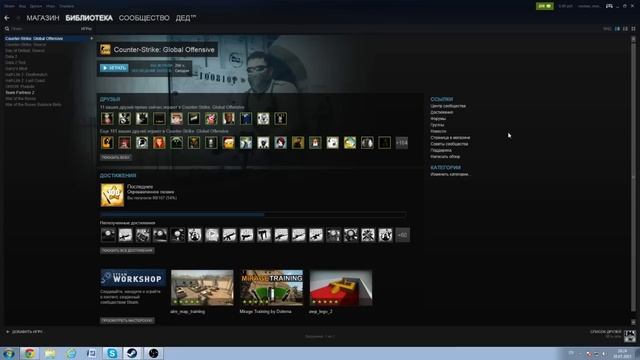Viewport: 640px width, 360px height.
Task: Open first locked achievement icon
Action: coord(108,235)
